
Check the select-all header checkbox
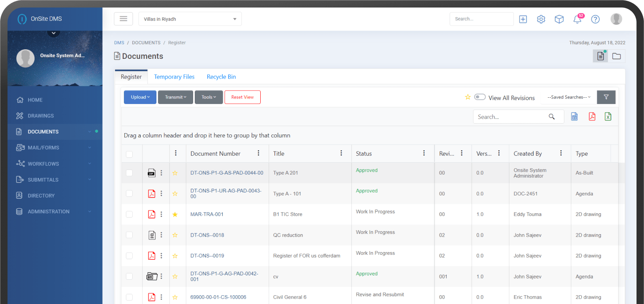click(x=129, y=154)
